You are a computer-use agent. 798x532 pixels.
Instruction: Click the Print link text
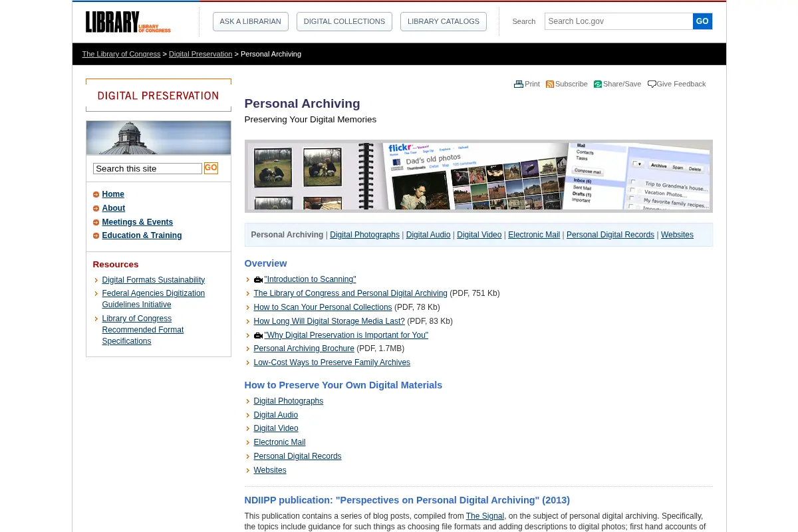pyautogui.click(x=532, y=84)
